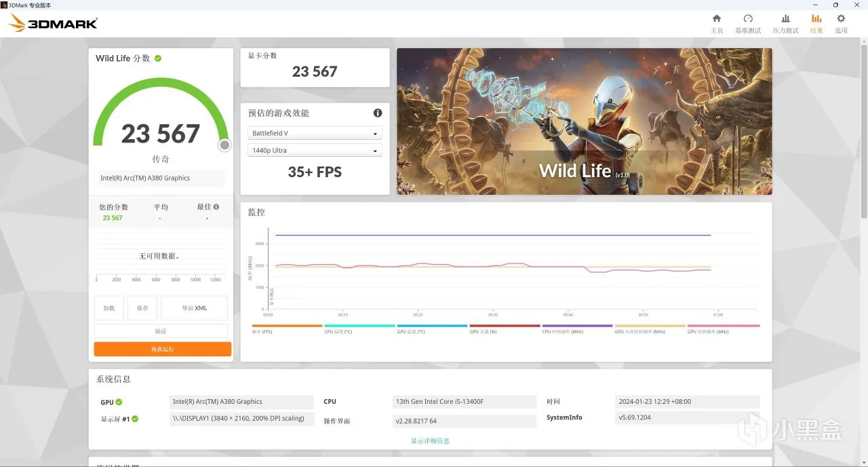Click the 传奇 rating label under the score
Image resolution: width=868 pixels, height=467 pixels.
coord(161,159)
